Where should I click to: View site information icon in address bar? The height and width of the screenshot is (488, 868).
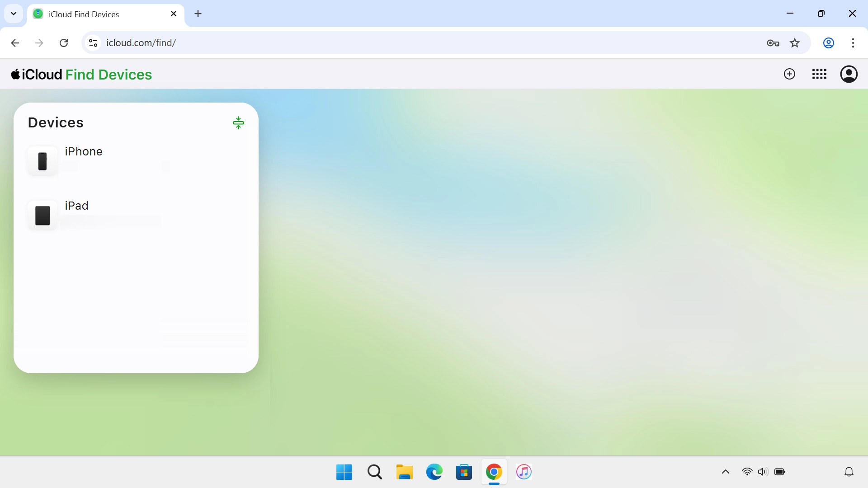click(x=93, y=43)
